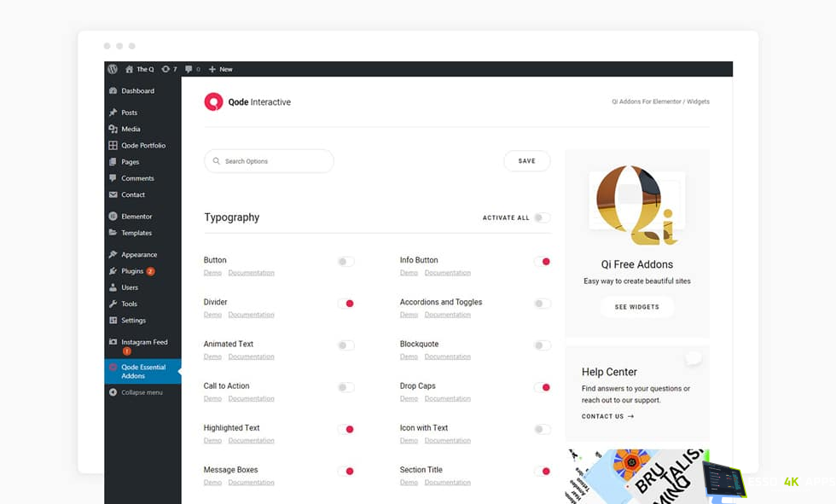The height and width of the screenshot is (504, 836).
Task: Open the New content menu
Action: pos(221,69)
